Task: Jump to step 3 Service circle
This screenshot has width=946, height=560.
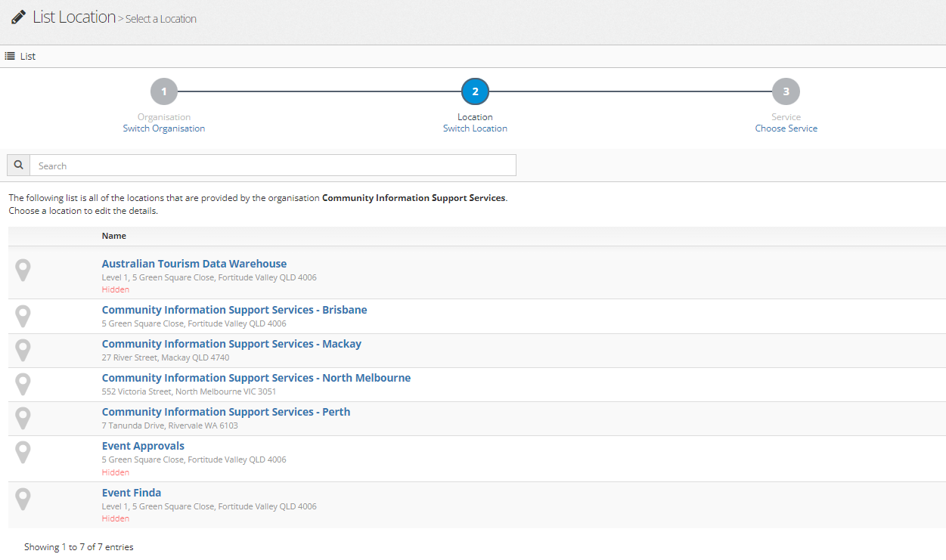Action: 786,91
